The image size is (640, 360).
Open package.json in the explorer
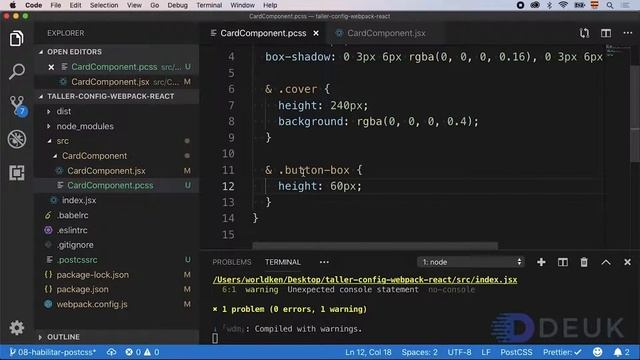click(x=82, y=289)
